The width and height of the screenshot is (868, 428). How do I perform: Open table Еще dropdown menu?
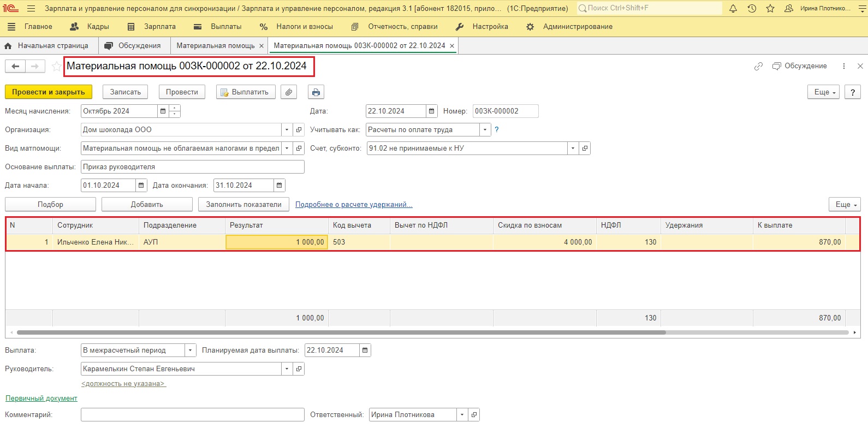pyautogui.click(x=845, y=205)
